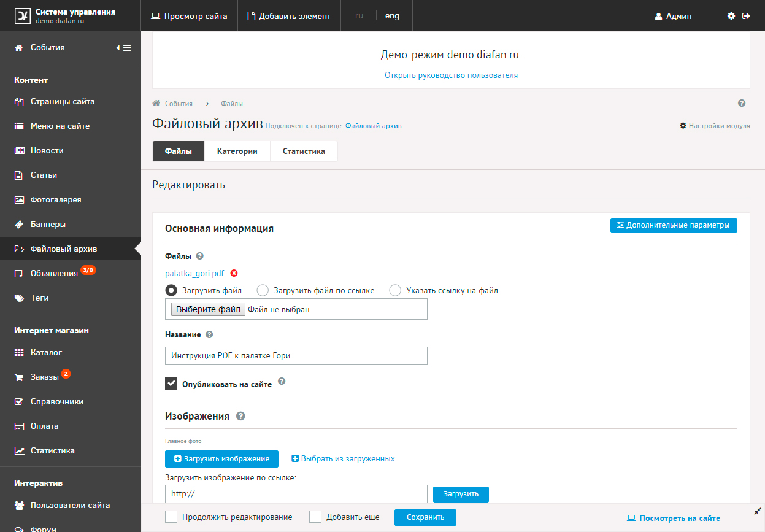Screen dimensions: 765x532
Task: Show help for the Изображения section
Action: tap(240, 416)
